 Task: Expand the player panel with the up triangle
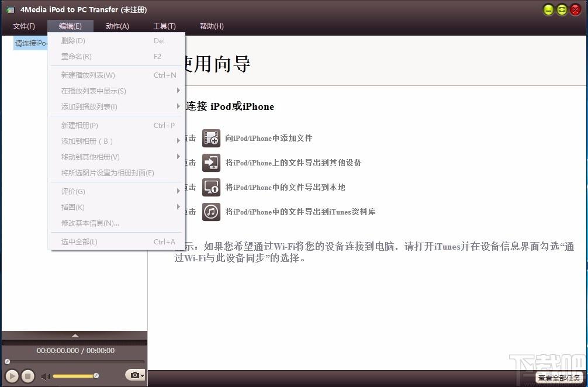pos(75,335)
